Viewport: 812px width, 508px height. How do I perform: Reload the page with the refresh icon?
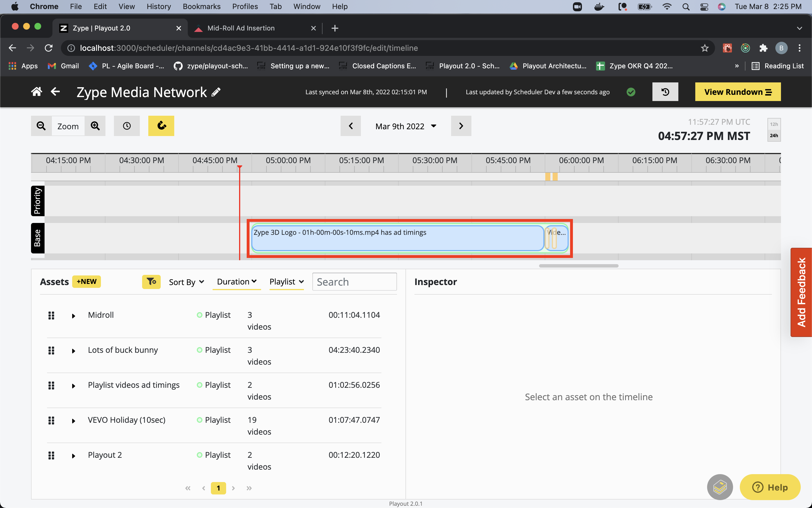(49, 48)
